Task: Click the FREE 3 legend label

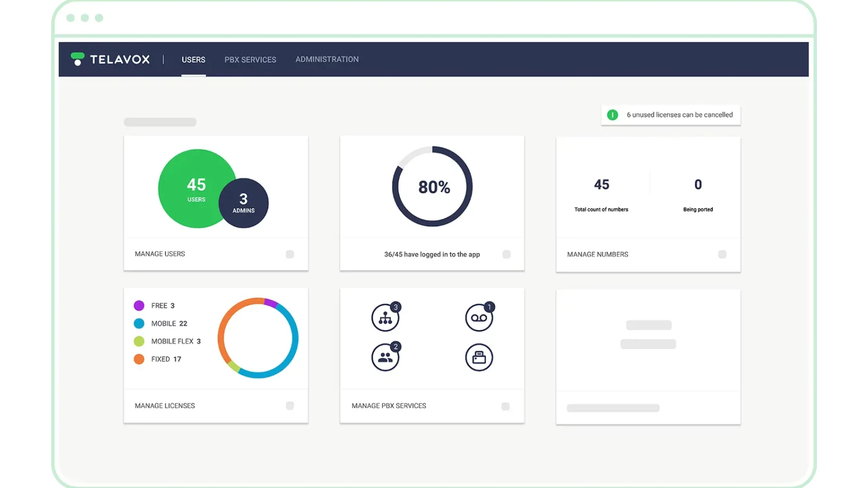Action: (163, 305)
